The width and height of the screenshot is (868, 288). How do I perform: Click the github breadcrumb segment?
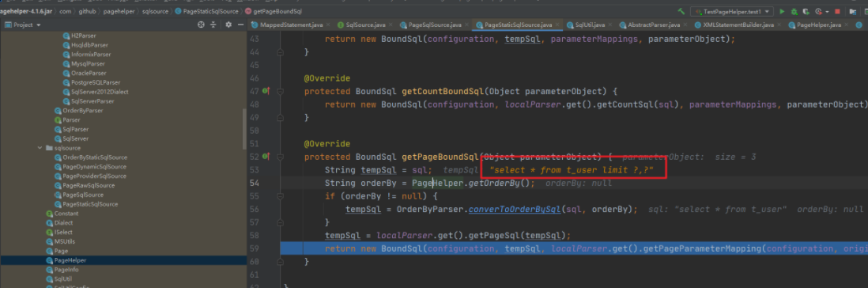(x=87, y=11)
